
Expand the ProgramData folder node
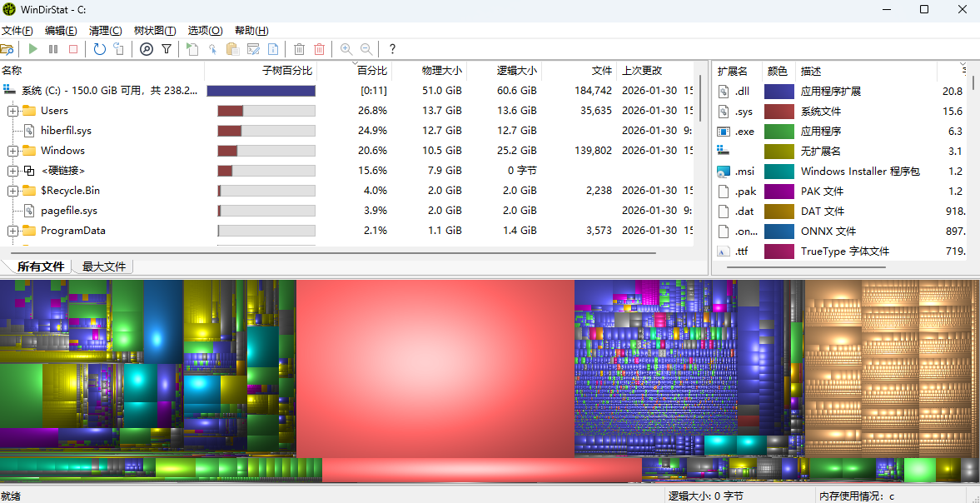click(x=12, y=231)
